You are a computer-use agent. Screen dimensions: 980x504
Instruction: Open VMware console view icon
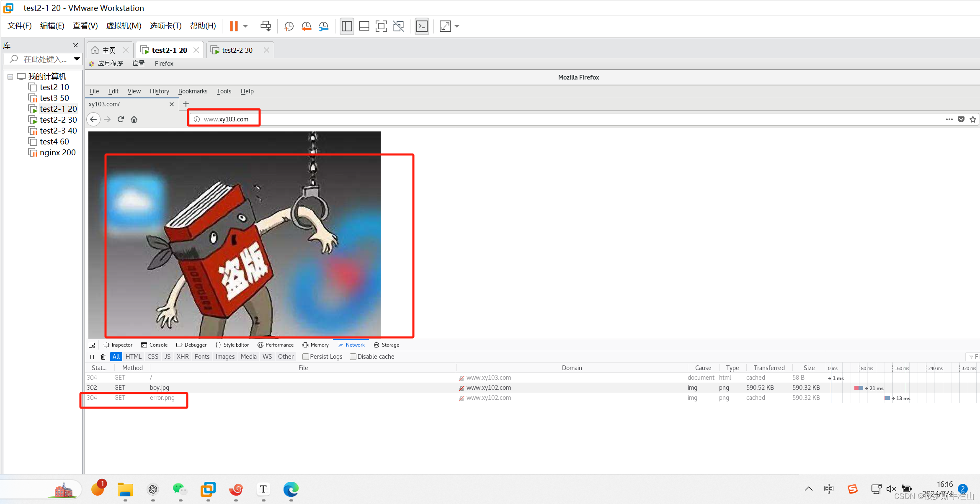[422, 26]
